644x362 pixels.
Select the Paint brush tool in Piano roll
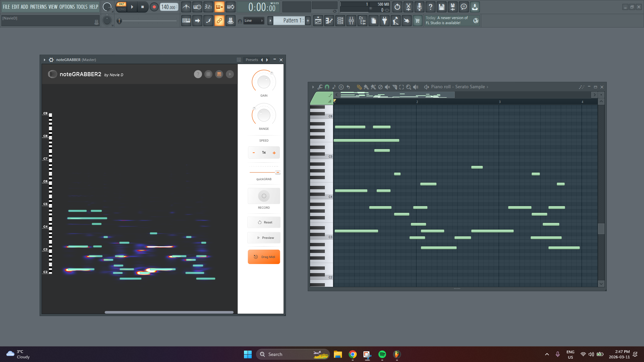(366, 87)
